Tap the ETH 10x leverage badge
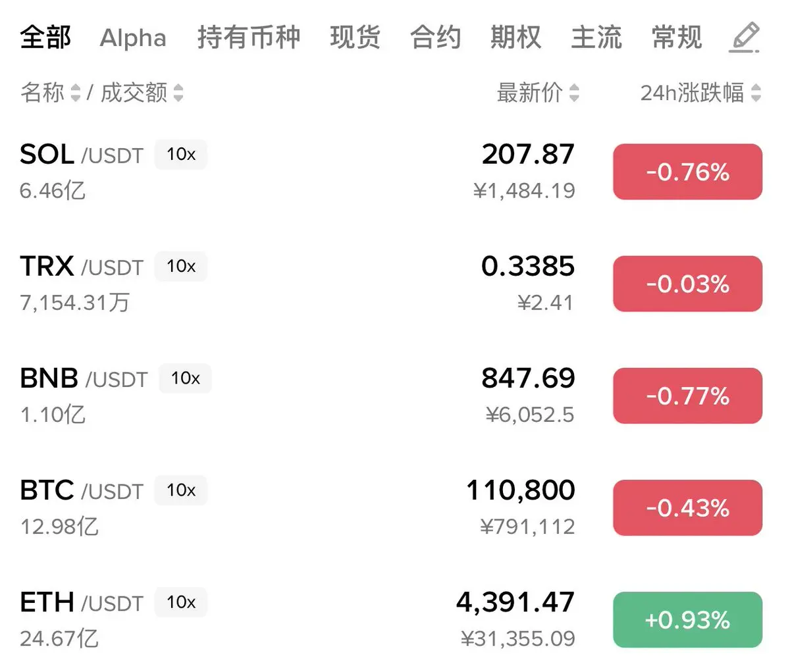This screenshot has height=672, width=790. click(x=181, y=602)
